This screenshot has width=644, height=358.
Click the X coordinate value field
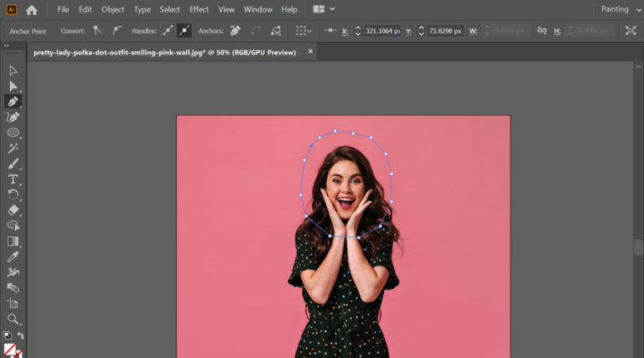click(382, 30)
